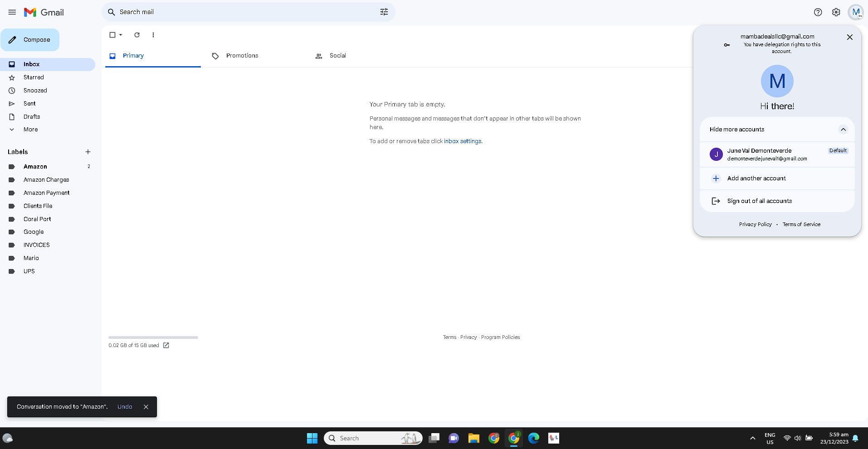
Task: Open the Drafts folder
Action: coord(48,117)
